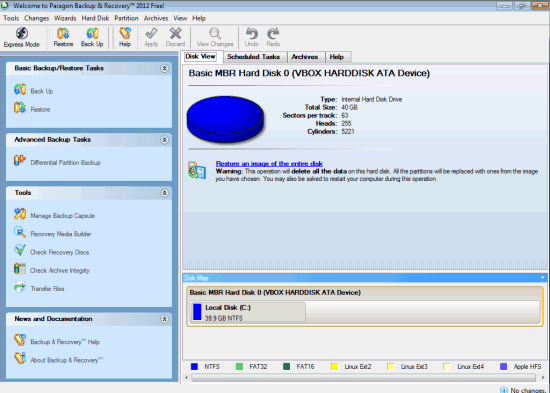The width and height of the screenshot is (550, 393).
Task: Click the NTFS blue legend swatch
Action: pos(194,367)
